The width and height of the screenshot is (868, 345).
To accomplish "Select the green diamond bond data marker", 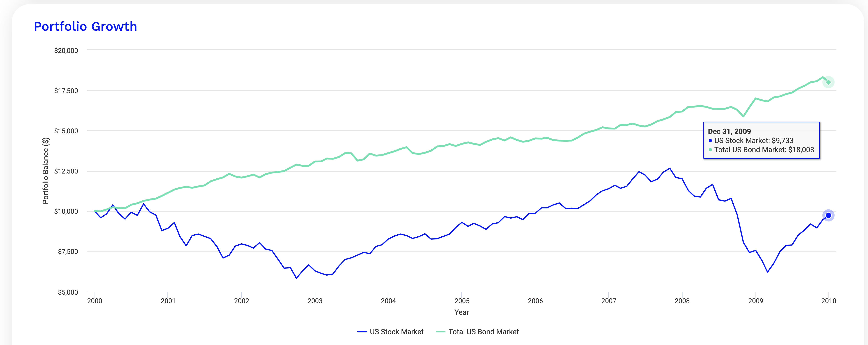I will coord(828,82).
